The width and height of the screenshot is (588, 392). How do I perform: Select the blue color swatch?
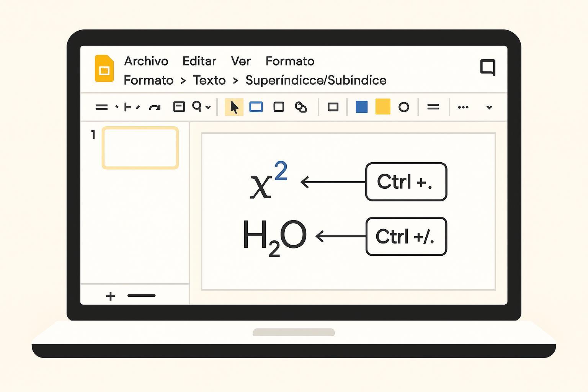point(361,107)
